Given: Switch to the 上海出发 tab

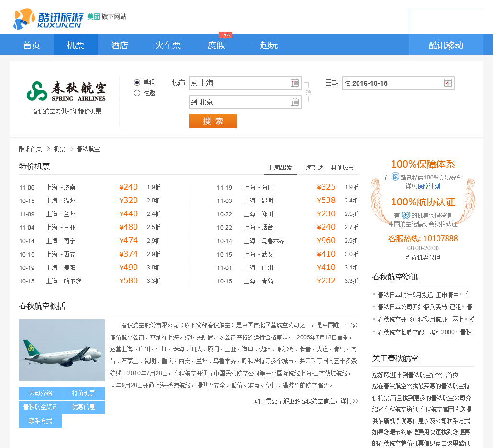Looking at the screenshot, I should 280,168.
